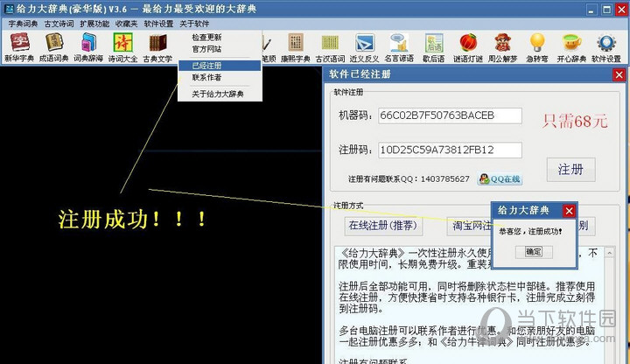Open the 关于软件 menu
Image resolution: width=630 pixels, height=364 pixels.
click(194, 24)
